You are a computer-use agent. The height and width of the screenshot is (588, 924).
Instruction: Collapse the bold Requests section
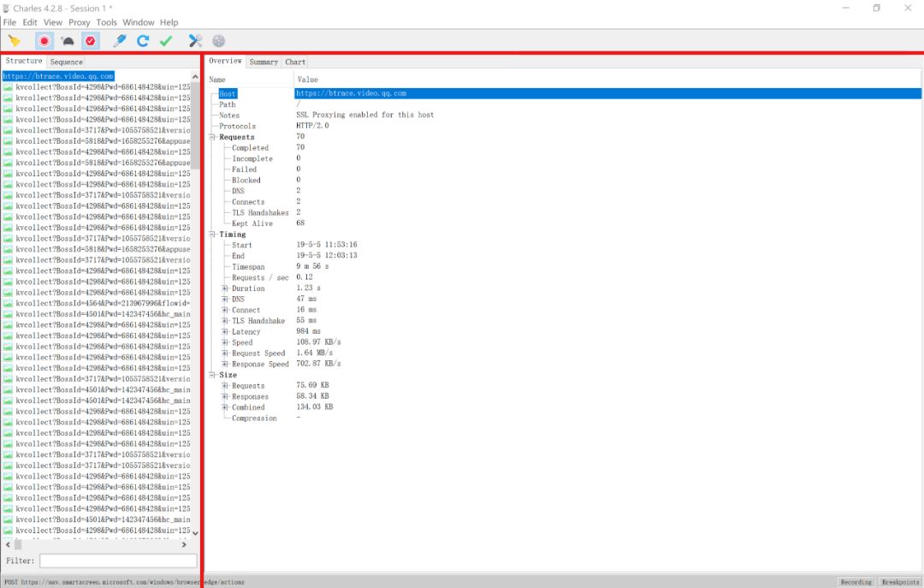click(213, 137)
